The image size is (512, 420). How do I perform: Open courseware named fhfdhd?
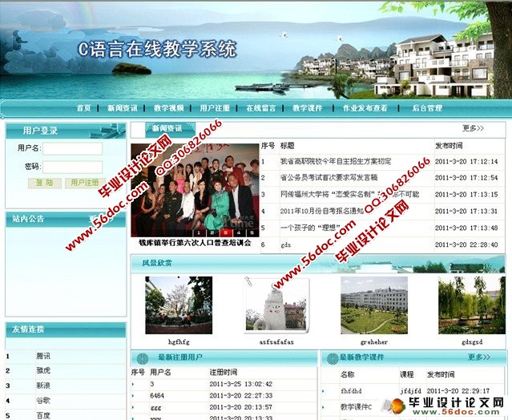point(351,390)
